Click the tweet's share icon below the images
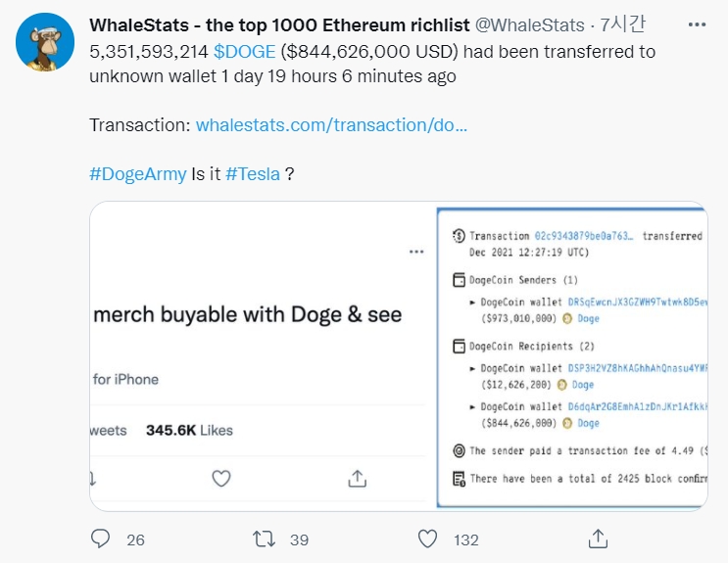Image resolution: width=728 pixels, height=563 pixels. click(x=598, y=539)
